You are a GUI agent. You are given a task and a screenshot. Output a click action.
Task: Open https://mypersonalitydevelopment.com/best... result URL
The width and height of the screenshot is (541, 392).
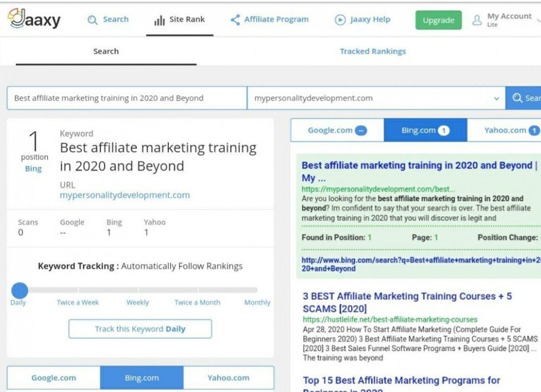click(x=378, y=189)
